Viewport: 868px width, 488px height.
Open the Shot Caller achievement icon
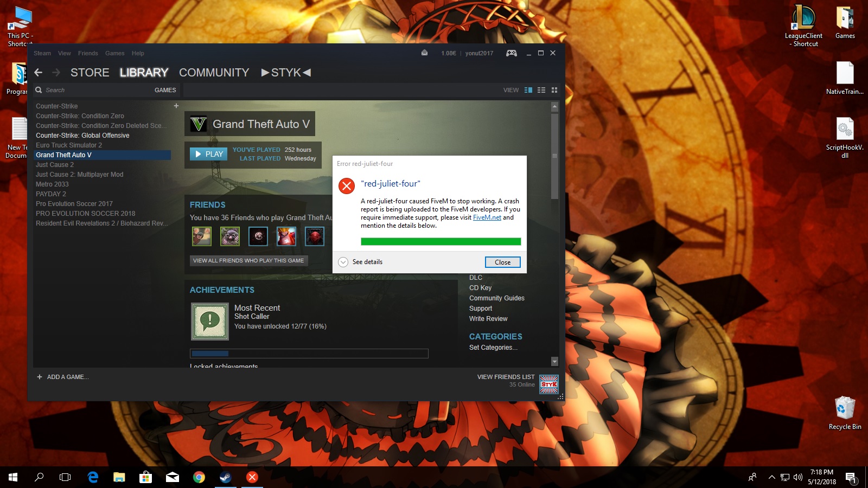point(210,321)
